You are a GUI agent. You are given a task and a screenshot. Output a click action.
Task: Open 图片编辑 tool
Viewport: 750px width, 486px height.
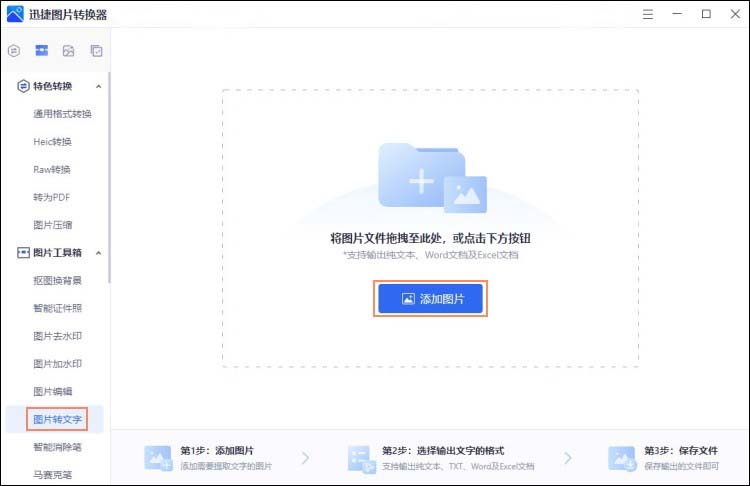point(53,391)
